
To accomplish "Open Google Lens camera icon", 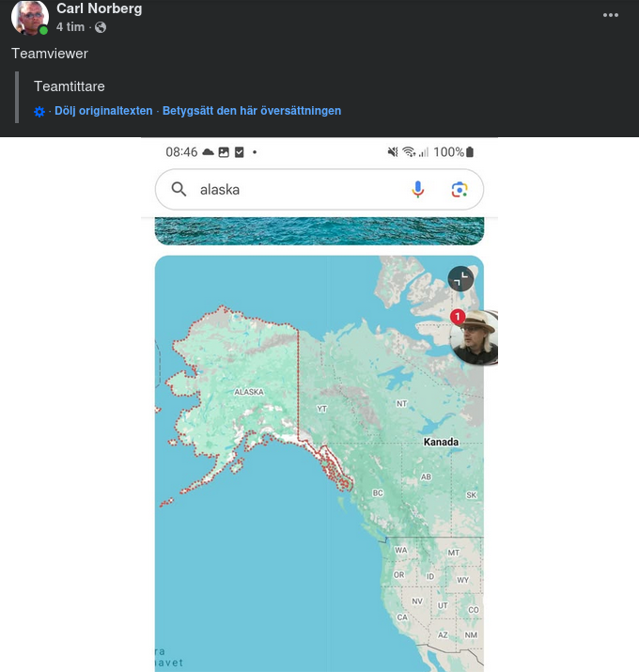I will pos(459,190).
